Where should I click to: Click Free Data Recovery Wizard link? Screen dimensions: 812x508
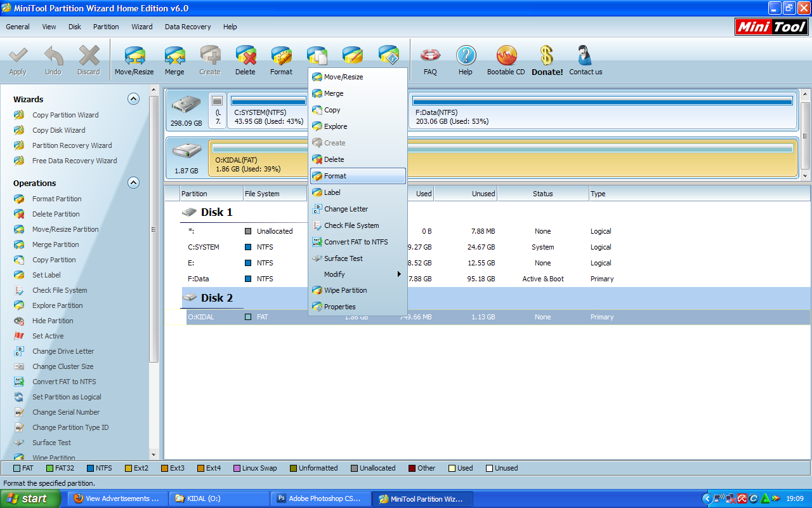coord(75,161)
